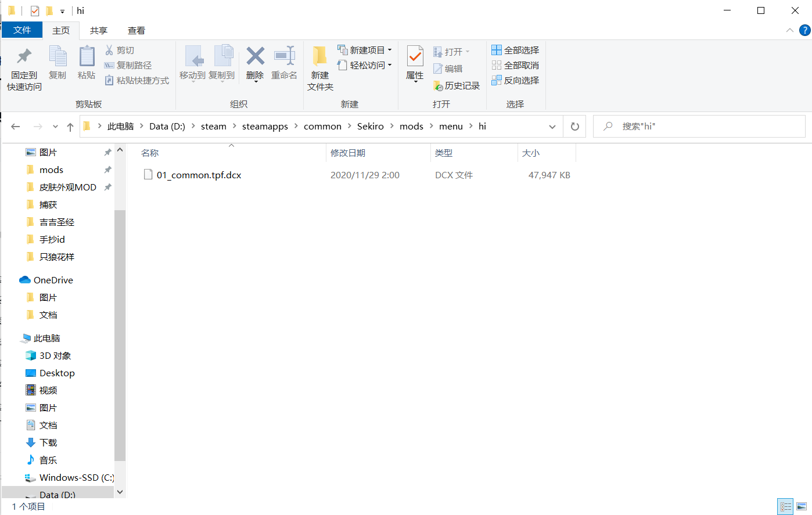
Task: Click the 剪切 scissors icon
Action: (x=109, y=51)
